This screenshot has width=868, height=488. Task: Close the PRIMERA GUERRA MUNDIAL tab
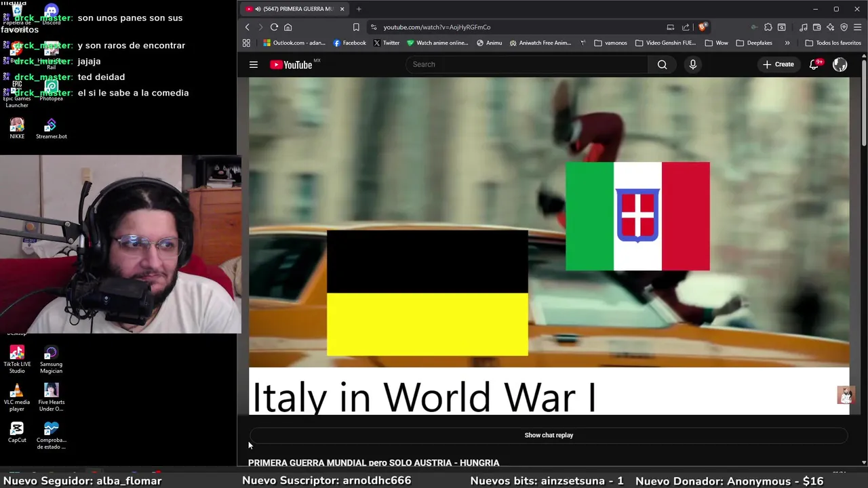pyautogui.click(x=342, y=9)
